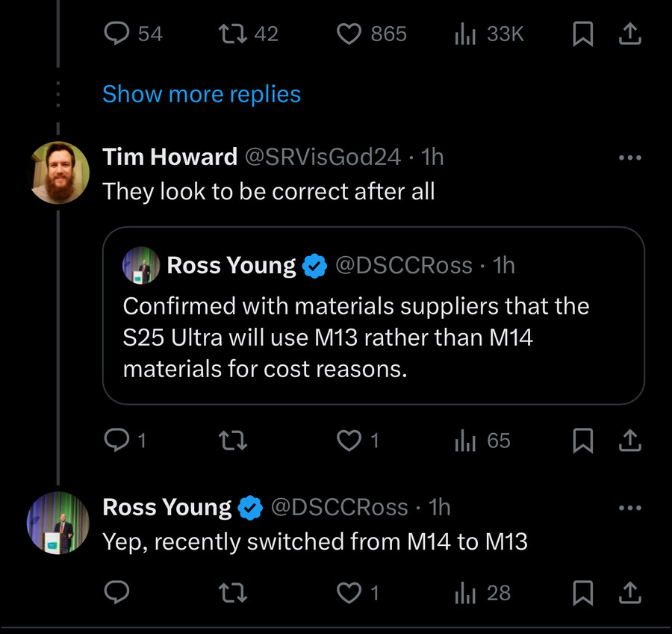Open more options for Tim Howard's post
672x634 pixels.
[x=630, y=158]
